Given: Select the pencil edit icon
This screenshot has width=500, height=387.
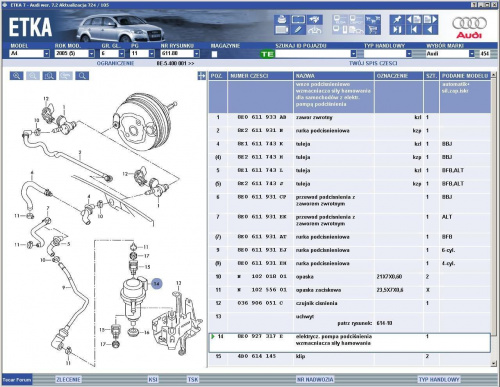Looking at the screenshot, I should (x=298, y=30).
